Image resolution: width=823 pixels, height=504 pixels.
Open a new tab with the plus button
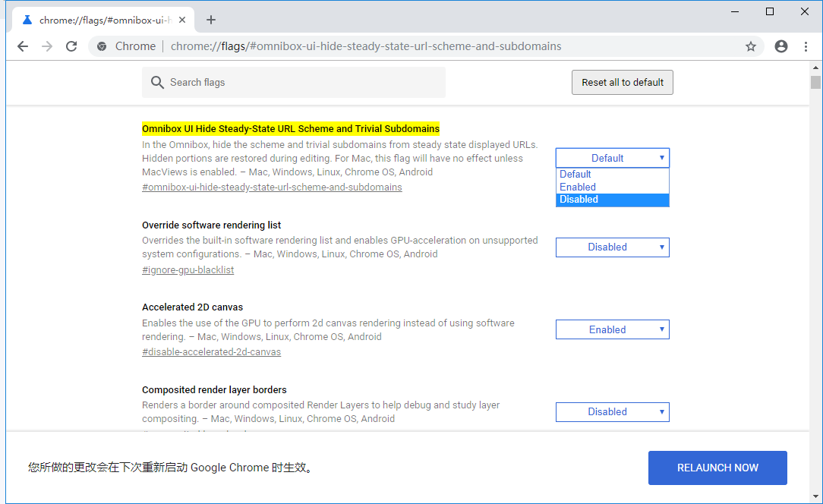coord(211,20)
